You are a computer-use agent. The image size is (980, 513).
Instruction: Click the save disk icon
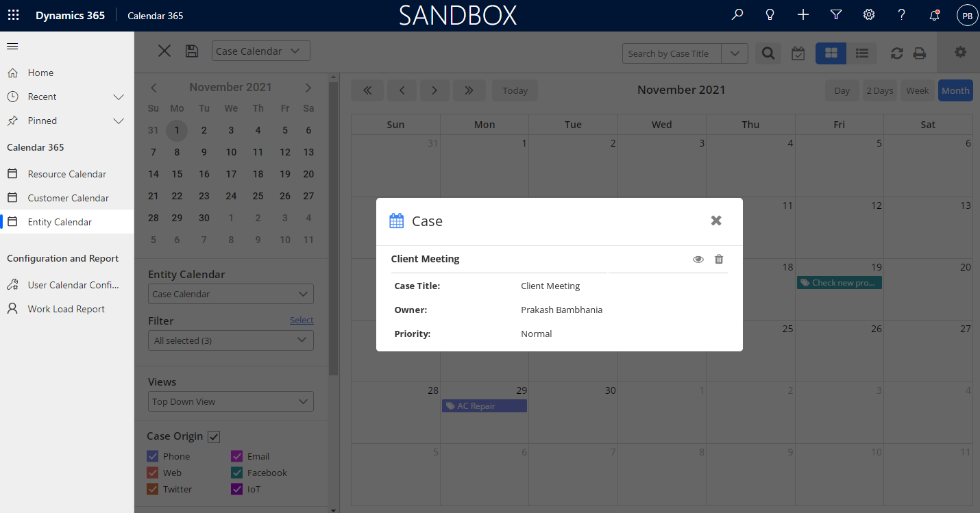click(x=192, y=51)
